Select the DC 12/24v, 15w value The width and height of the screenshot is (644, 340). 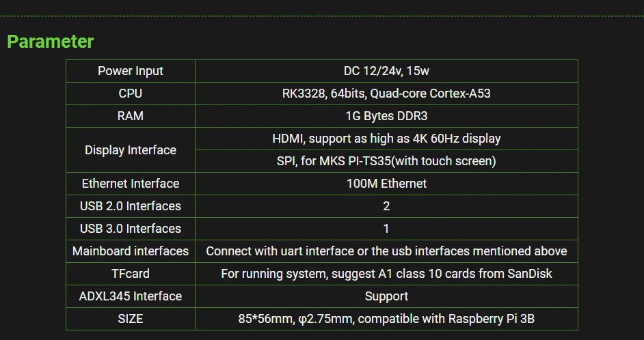(386, 71)
